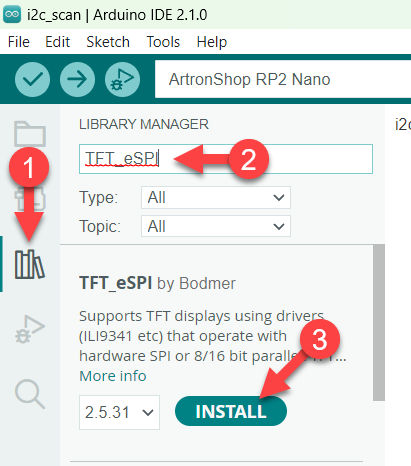Viewport: 411px width, 466px height.
Task: Click the Verify checkmark button
Action: [x=32, y=79]
